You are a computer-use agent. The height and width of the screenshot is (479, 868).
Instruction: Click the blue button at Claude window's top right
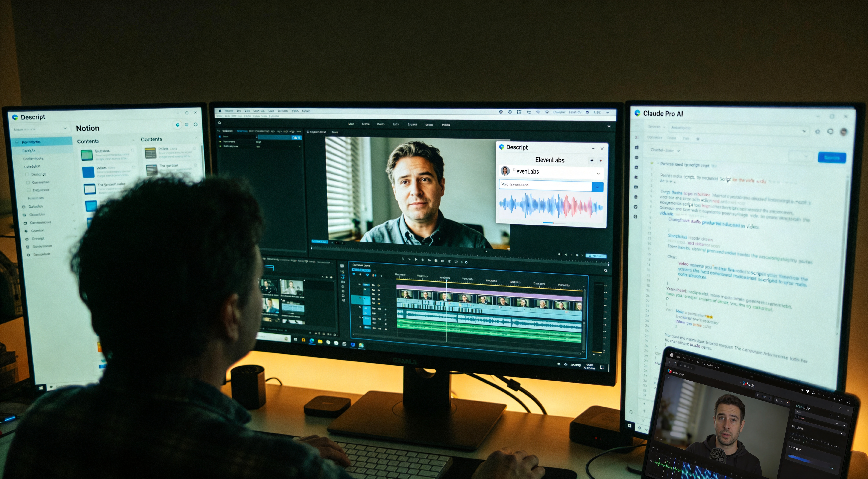[832, 158]
